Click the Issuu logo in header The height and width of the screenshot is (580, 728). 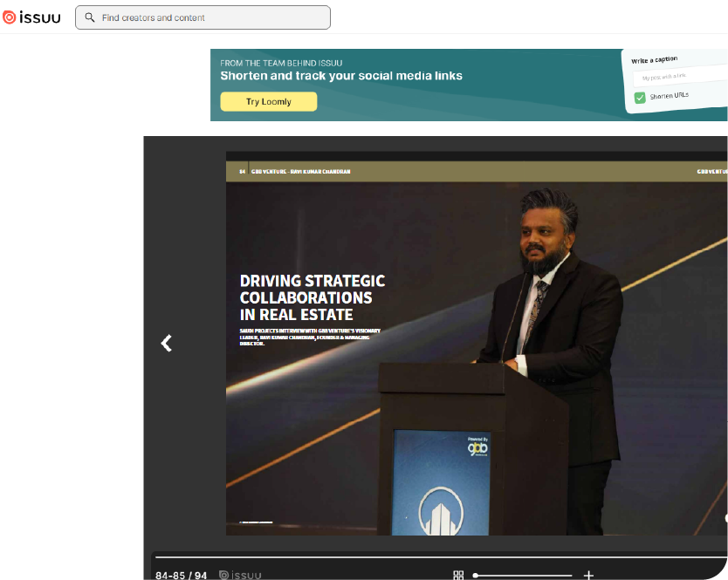32,17
